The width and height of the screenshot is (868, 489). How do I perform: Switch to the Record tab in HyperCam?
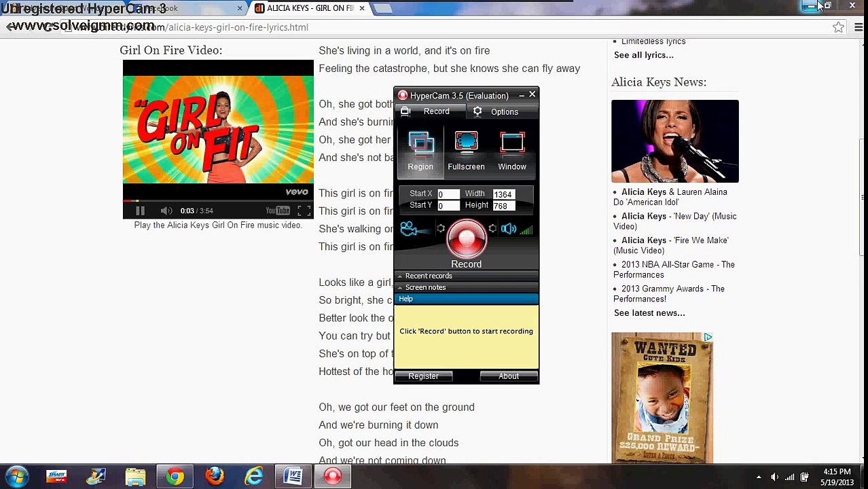point(429,111)
